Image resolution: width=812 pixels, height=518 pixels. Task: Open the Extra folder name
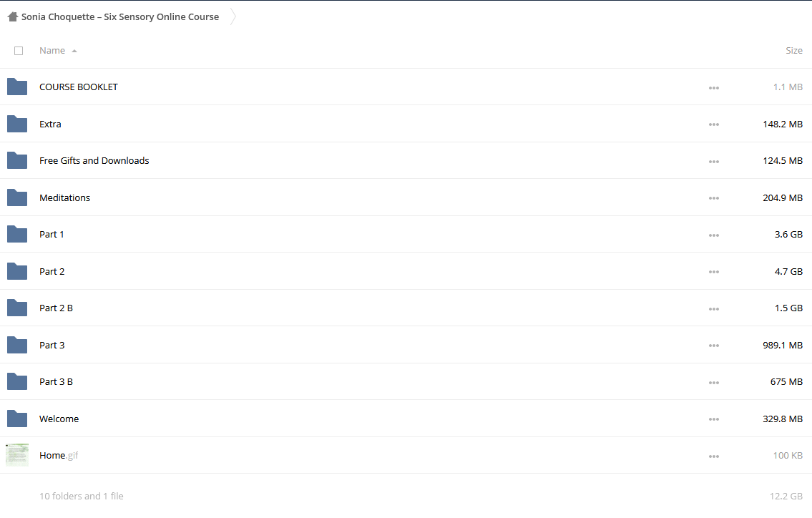click(50, 124)
